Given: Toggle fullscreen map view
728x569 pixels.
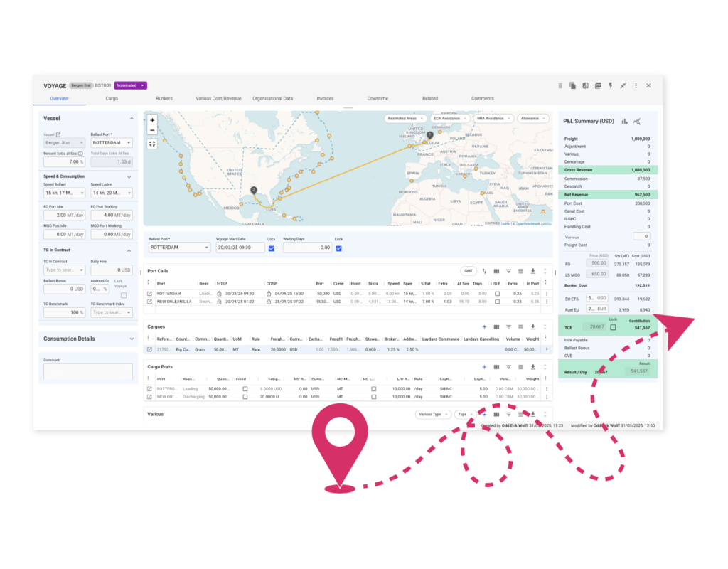Looking at the screenshot, I should 152,144.
